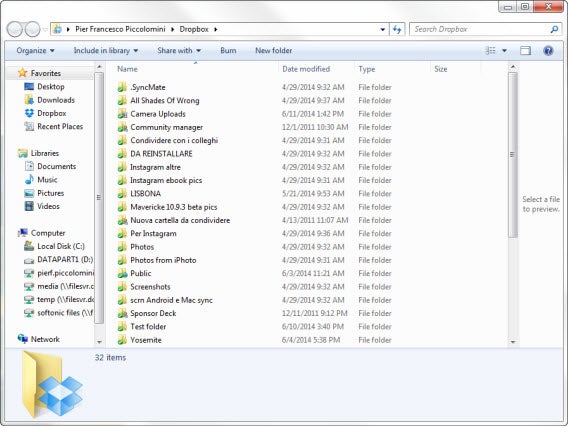Open the Organize dropdown menu
568x426 pixels.
pyautogui.click(x=35, y=51)
